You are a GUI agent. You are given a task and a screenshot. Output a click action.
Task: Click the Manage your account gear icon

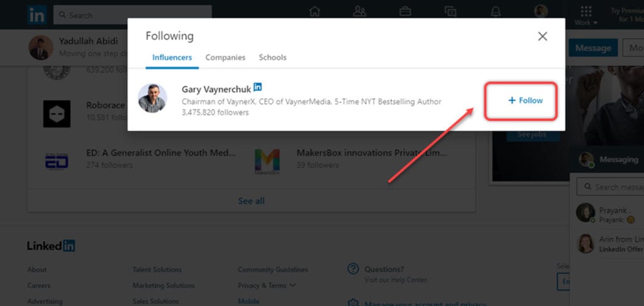(353, 303)
